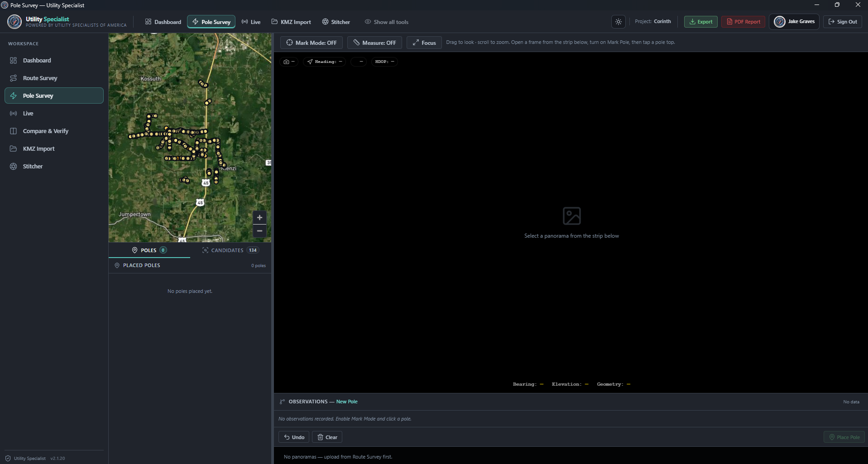Click the Kossuth label on the map

(x=150, y=79)
